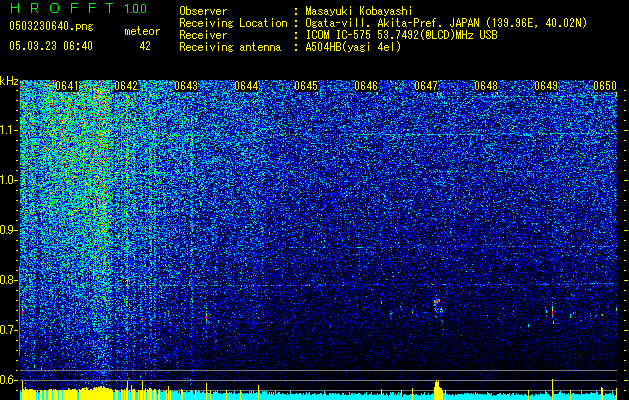Click the 0644 time marker

(246, 86)
